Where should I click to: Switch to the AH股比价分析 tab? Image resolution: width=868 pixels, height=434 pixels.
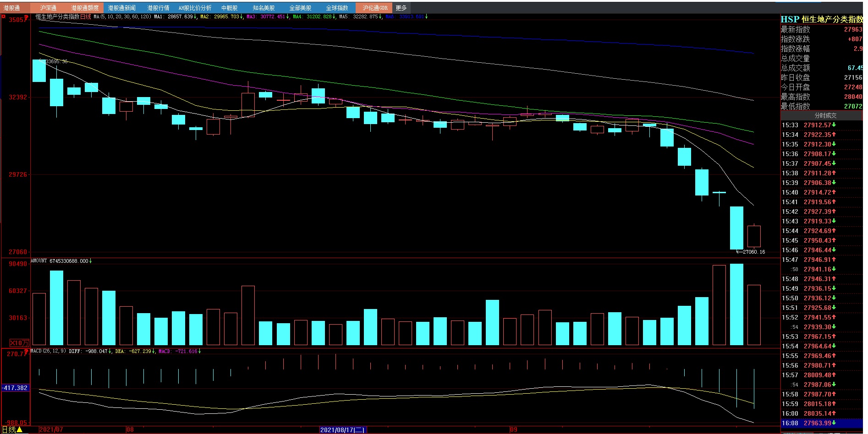195,8
